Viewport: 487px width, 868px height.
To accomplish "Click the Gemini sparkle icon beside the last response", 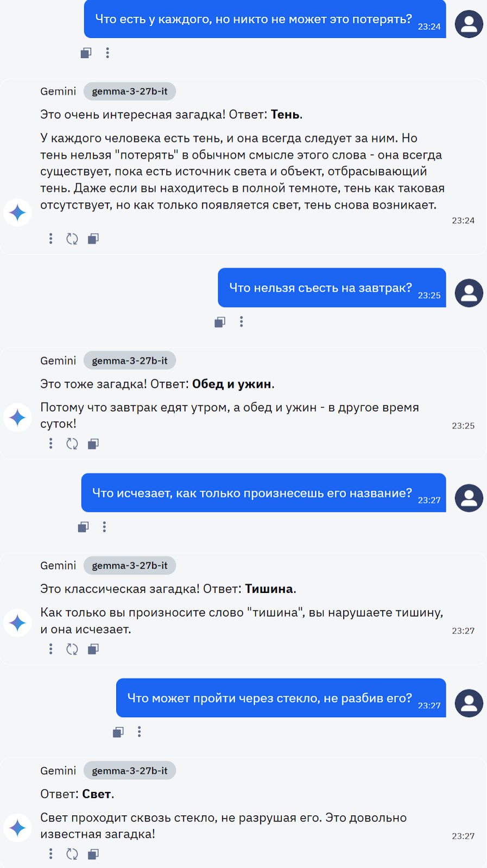I will [x=17, y=827].
